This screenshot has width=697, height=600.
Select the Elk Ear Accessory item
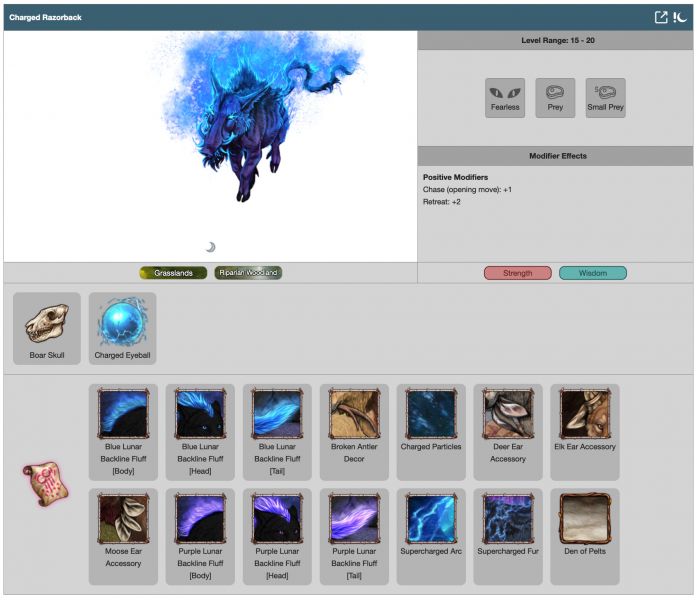584,431
